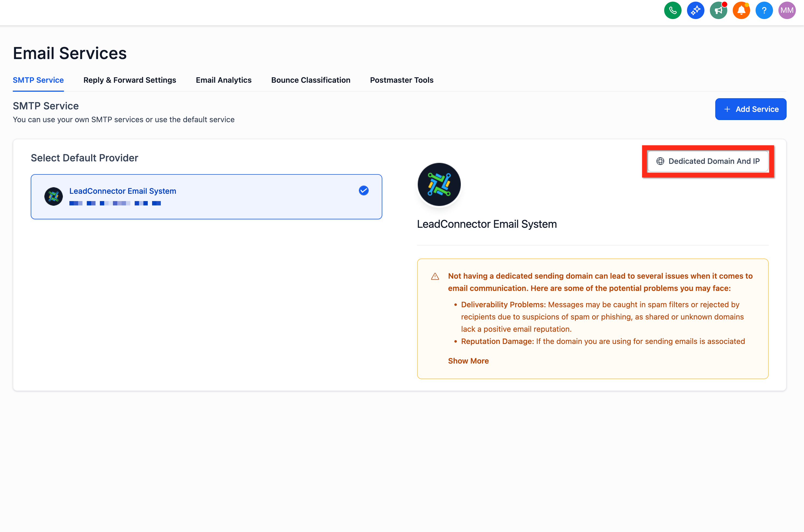View notifications by clicking the bell icon
The height and width of the screenshot is (532, 804).
pos(741,10)
